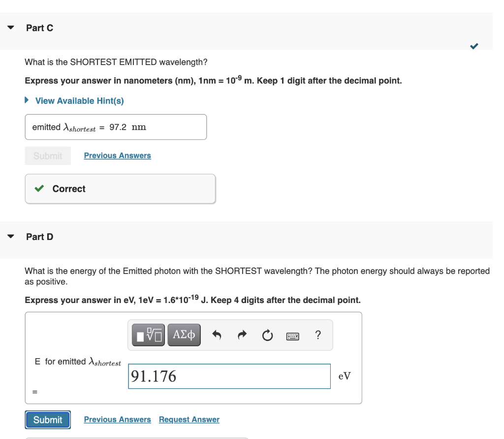Click the Correct feedback box
Screen dimensions: 504x439
[x=120, y=189]
